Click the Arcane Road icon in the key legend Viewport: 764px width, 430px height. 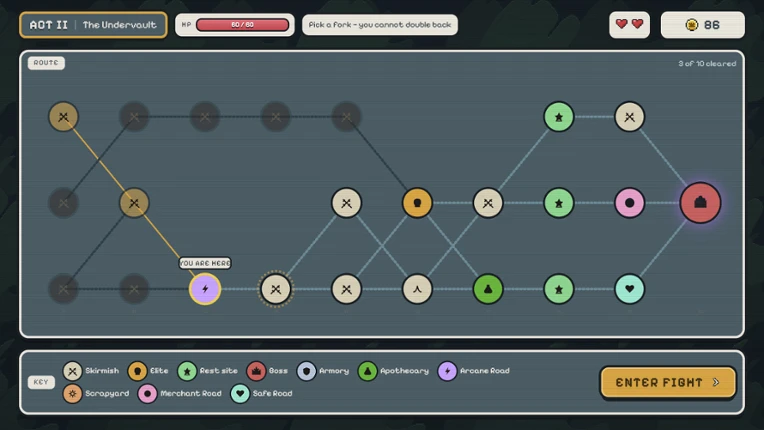(447, 371)
